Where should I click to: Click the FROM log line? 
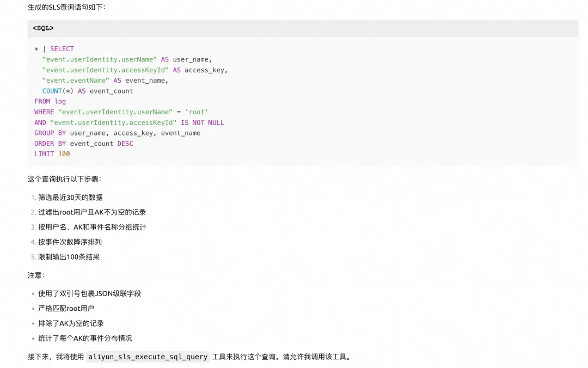tap(50, 101)
